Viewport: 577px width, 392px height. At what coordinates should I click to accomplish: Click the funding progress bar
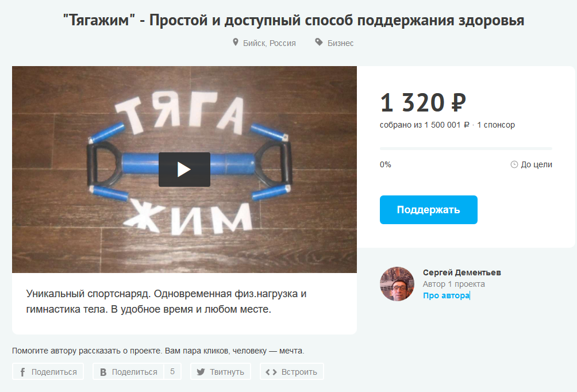click(466, 149)
